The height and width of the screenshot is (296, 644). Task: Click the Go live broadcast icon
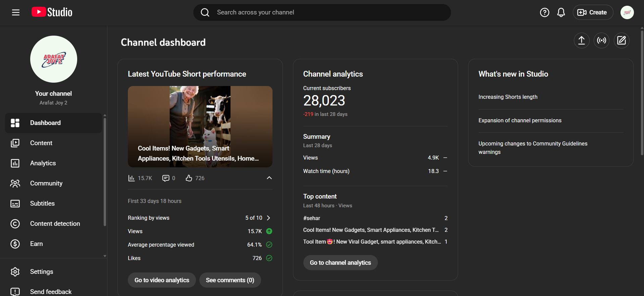(x=601, y=41)
